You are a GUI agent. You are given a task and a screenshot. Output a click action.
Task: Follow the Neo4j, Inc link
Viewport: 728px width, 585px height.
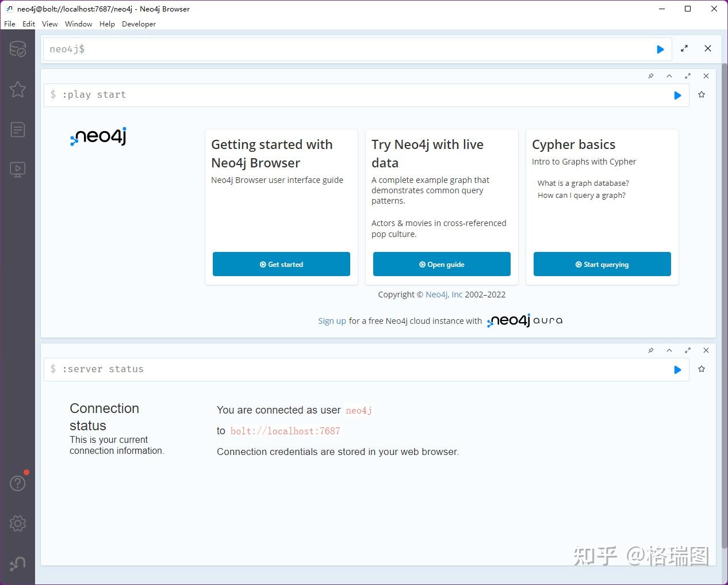click(x=444, y=295)
